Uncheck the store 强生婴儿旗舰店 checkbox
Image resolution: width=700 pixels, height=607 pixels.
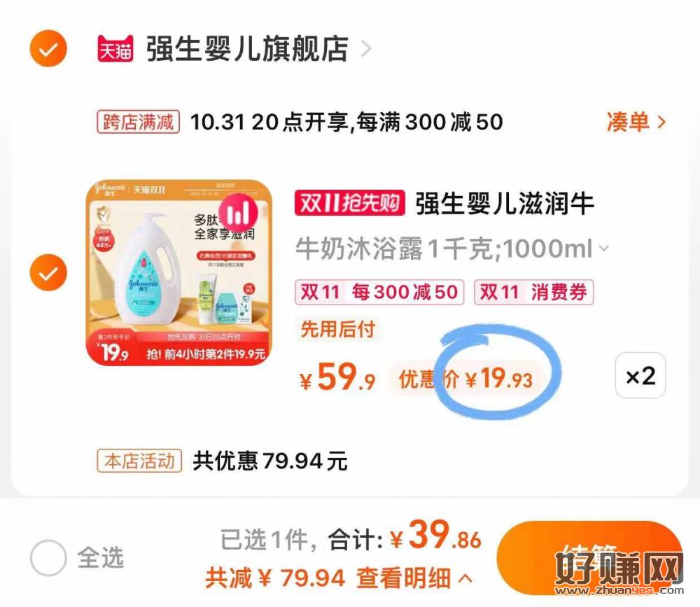tap(48, 48)
